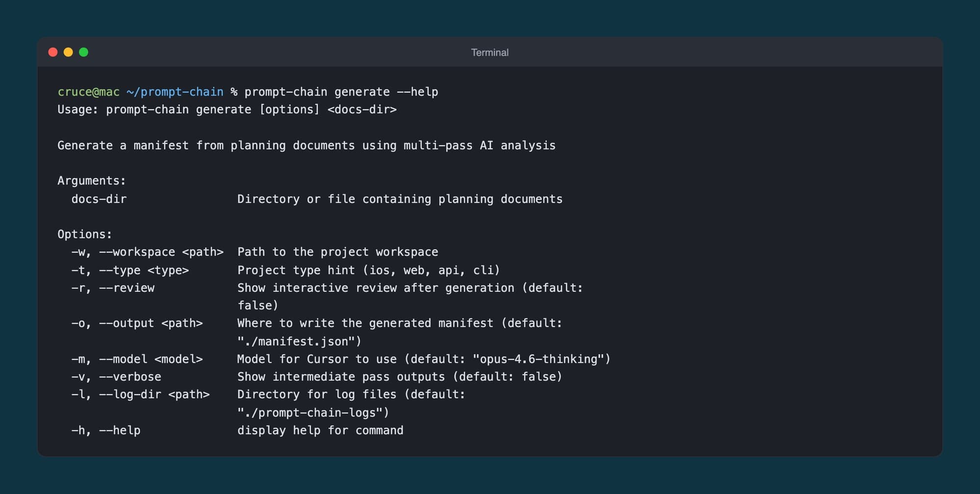Click the '-w, --workspace <path>' option
Screen dimensions: 980x494
click(147, 252)
